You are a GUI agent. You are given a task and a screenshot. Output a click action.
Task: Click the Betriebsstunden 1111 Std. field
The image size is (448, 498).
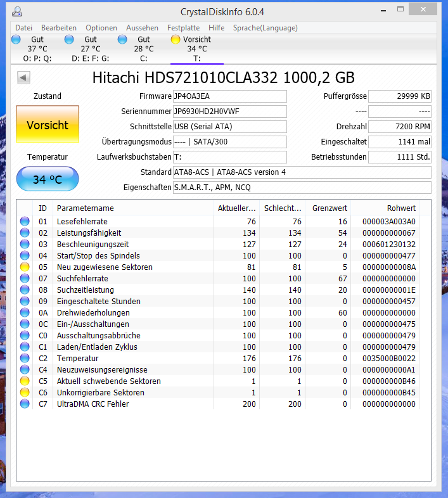pos(400,157)
